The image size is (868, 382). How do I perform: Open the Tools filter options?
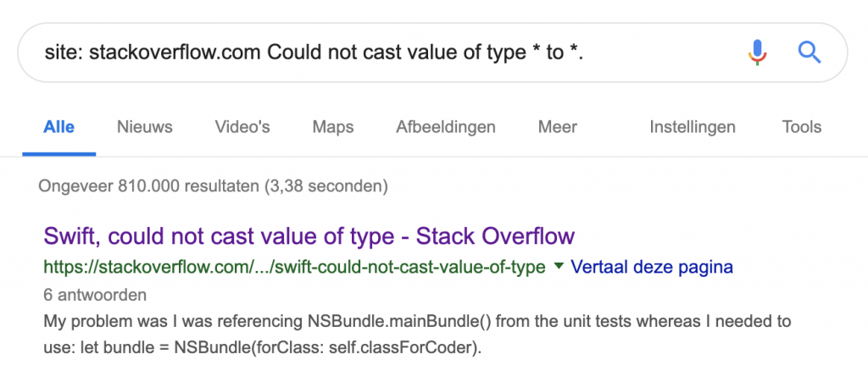[801, 127]
